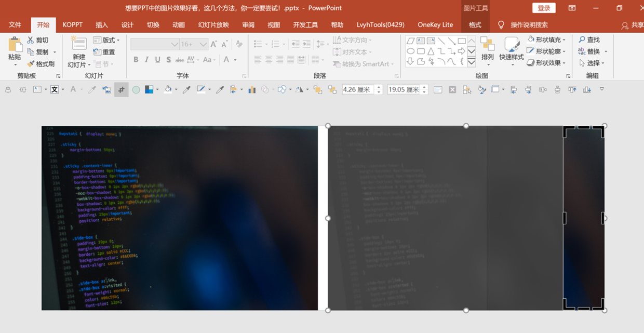
Task: Click the paint bucket fill color icon
Action: (x=167, y=90)
